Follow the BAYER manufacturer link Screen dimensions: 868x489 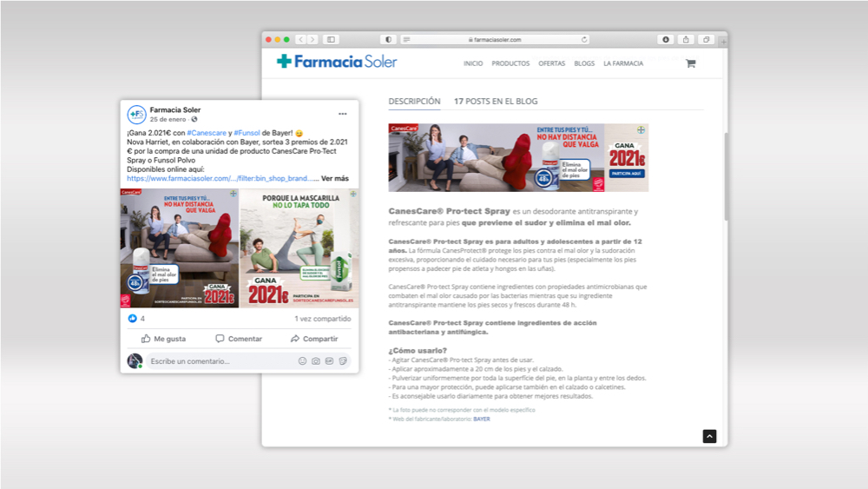[482, 420]
